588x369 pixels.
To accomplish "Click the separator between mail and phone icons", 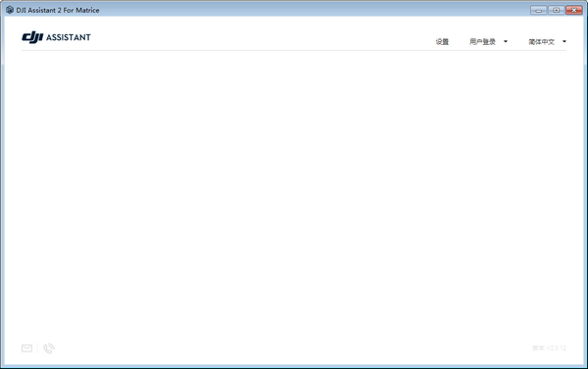I will point(37,348).
